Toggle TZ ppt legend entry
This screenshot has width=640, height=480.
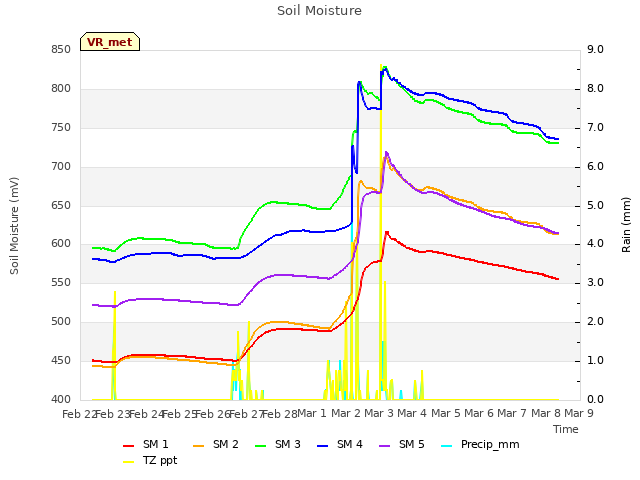(x=150, y=460)
